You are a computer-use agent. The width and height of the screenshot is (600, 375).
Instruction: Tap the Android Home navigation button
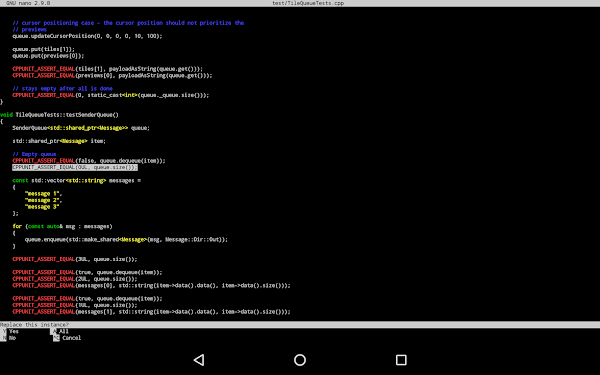300,360
